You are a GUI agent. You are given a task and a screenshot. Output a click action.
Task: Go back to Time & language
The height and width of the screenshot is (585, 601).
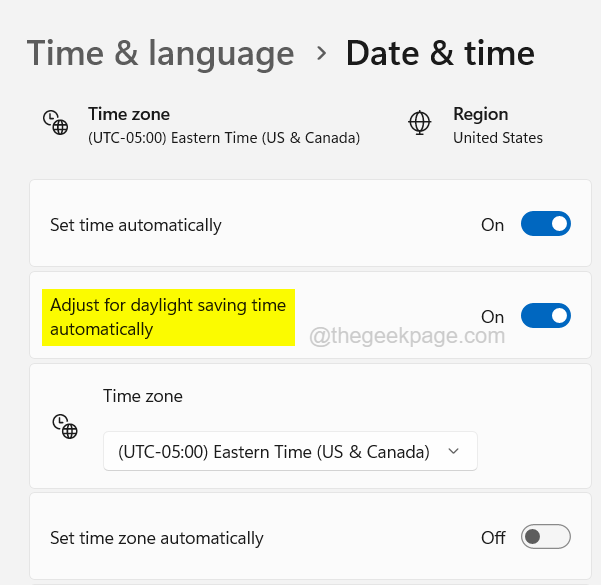click(x=160, y=52)
